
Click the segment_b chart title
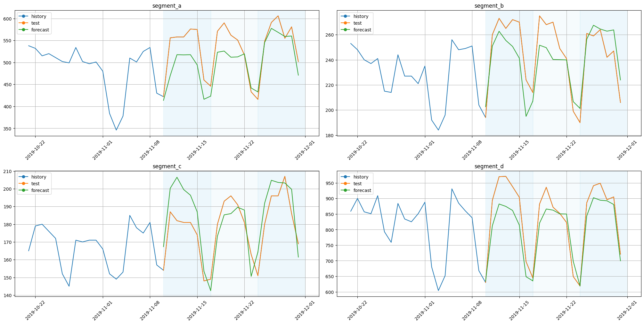(x=489, y=6)
